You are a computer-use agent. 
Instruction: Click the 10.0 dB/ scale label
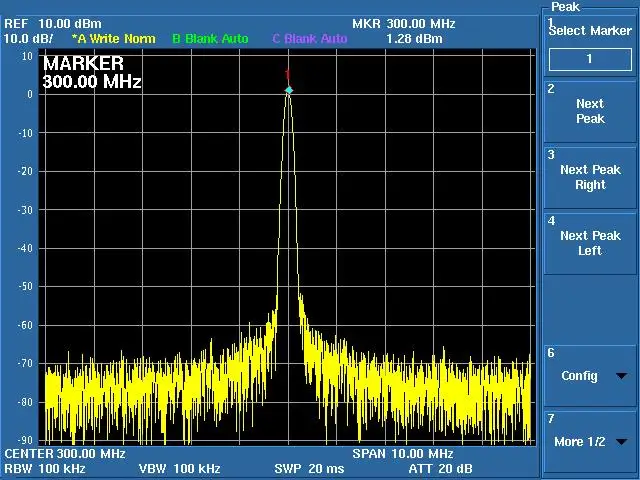coord(28,39)
